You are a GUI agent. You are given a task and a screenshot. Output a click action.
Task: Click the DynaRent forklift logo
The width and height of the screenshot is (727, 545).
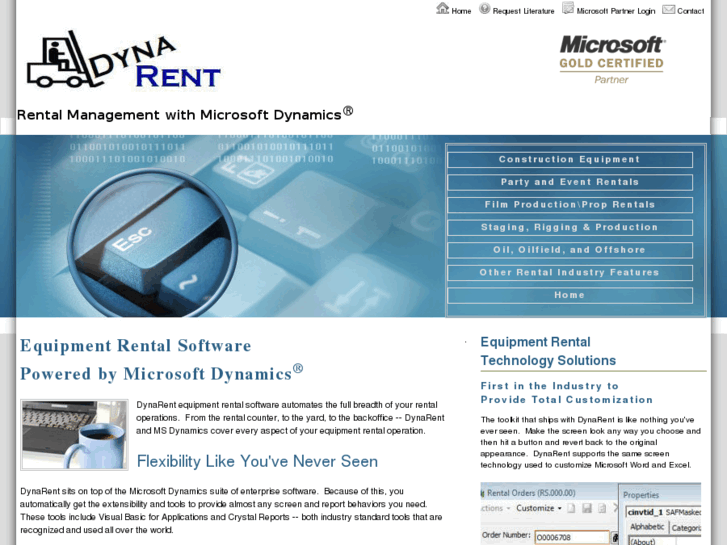tap(124, 60)
